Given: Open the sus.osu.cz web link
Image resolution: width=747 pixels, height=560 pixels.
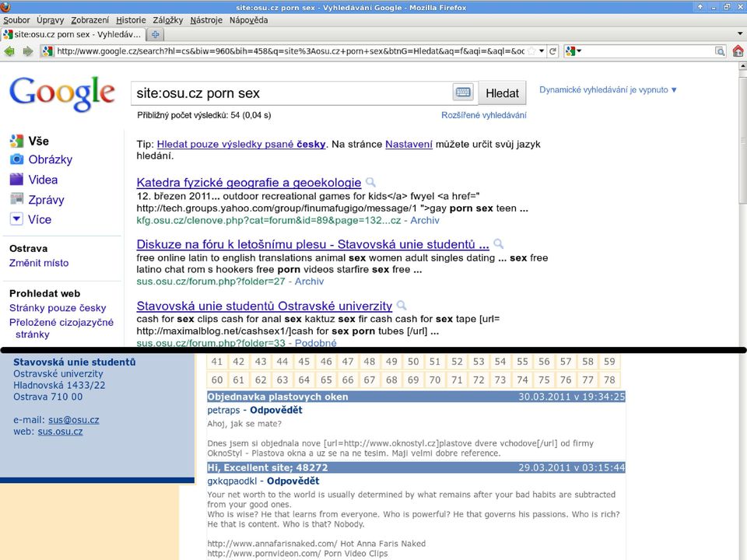Looking at the screenshot, I should click(x=60, y=432).
